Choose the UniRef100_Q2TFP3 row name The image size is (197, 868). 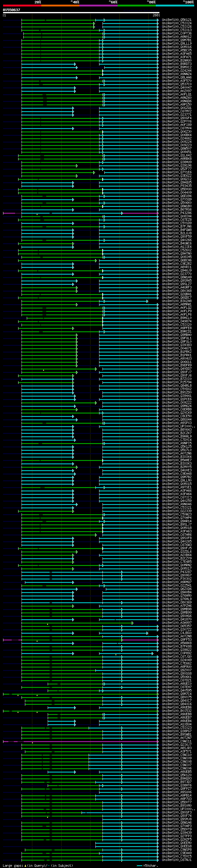pyautogui.click(x=176, y=836)
